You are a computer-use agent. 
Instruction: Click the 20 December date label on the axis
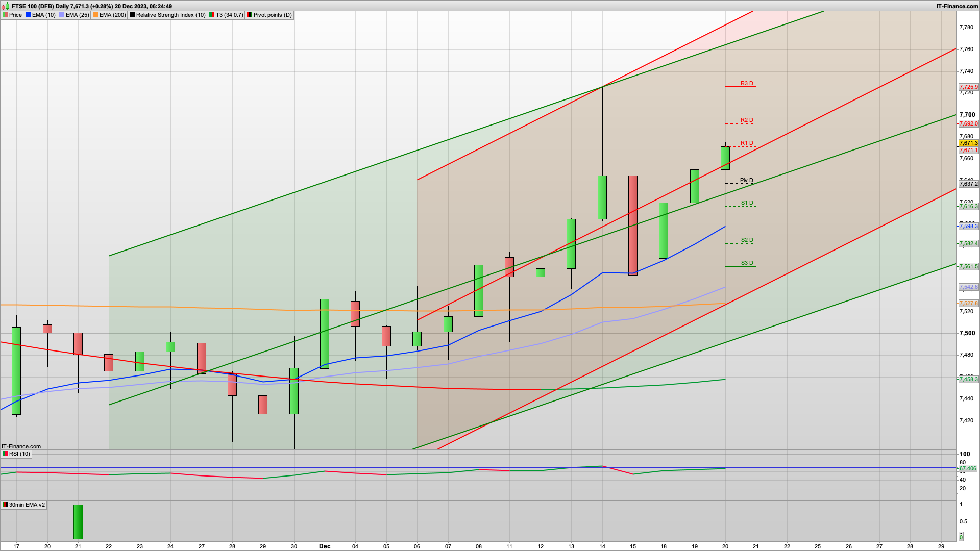click(725, 546)
